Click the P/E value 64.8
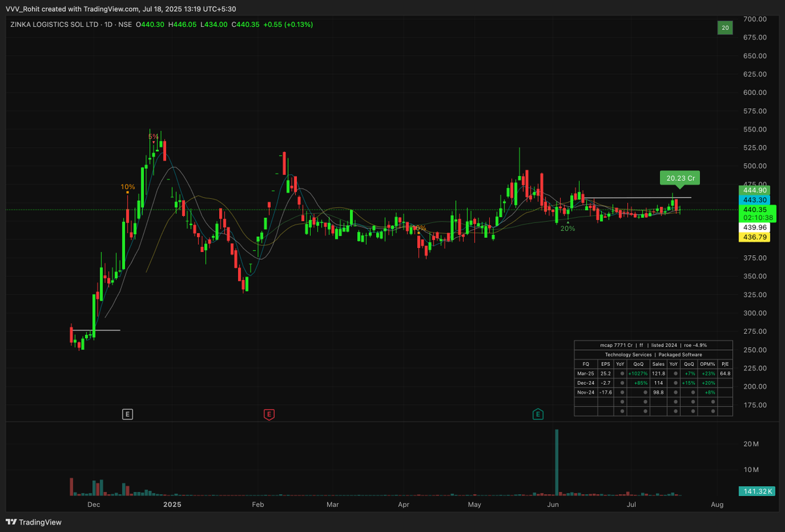This screenshot has width=785, height=532. tap(724, 373)
